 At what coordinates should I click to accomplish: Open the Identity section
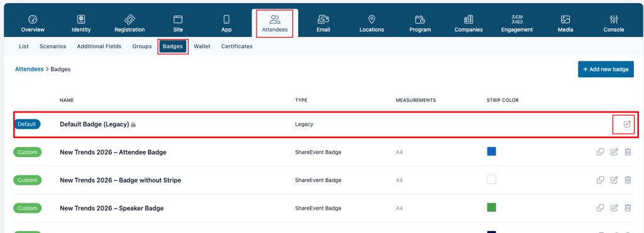pyautogui.click(x=81, y=23)
